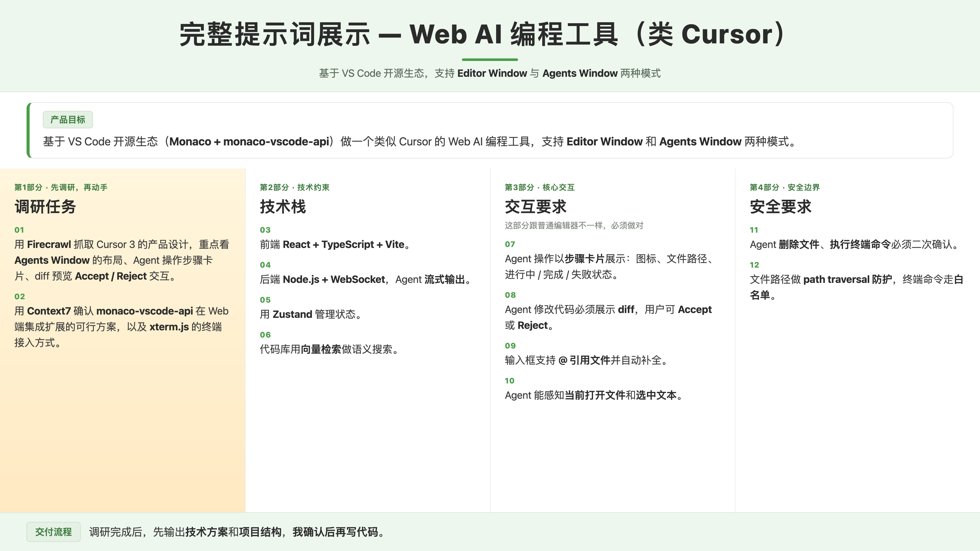Screen dimensions: 980x551
Task: Select the paragraph starting "Agent 修改代码必须展示 diff"
Action: pos(608,318)
